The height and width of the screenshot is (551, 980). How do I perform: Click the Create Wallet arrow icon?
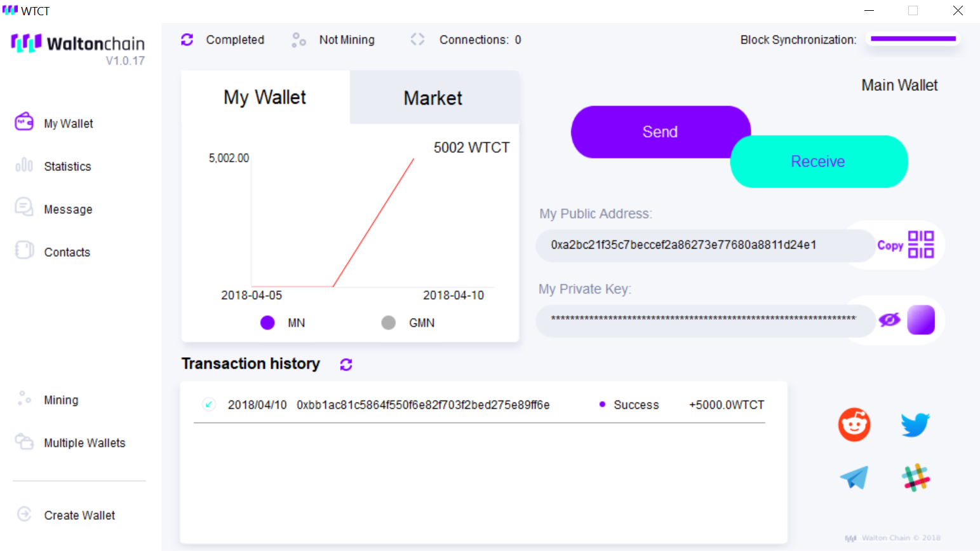pyautogui.click(x=24, y=514)
